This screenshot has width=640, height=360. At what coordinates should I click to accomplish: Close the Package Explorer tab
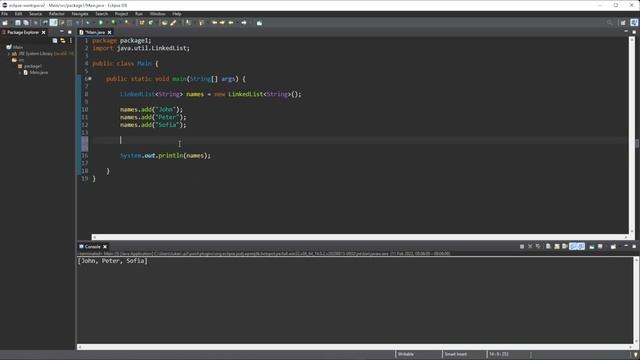44,32
